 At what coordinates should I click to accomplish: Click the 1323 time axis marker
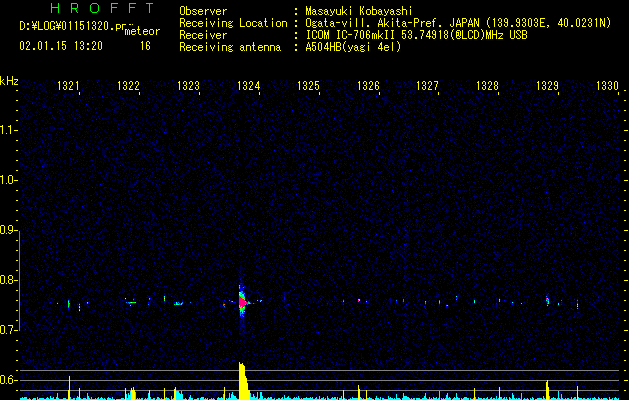point(188,86)
